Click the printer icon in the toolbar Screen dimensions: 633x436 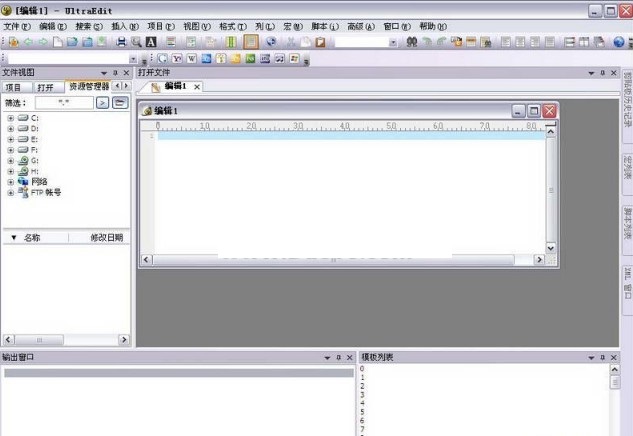[x=121, y=42]
